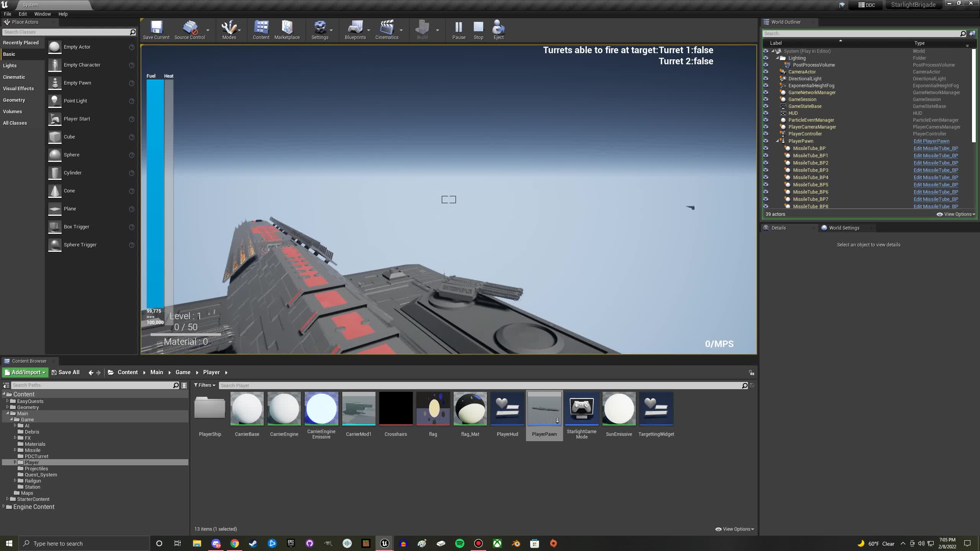Expand the EasyQuests folder tree
The width and height of the screenshot is (980, 551).
[x=7, y=401]
